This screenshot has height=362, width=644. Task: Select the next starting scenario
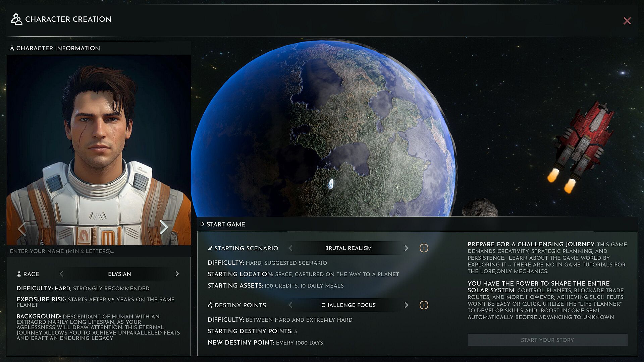pyautogui.click(x=406, y=248)
